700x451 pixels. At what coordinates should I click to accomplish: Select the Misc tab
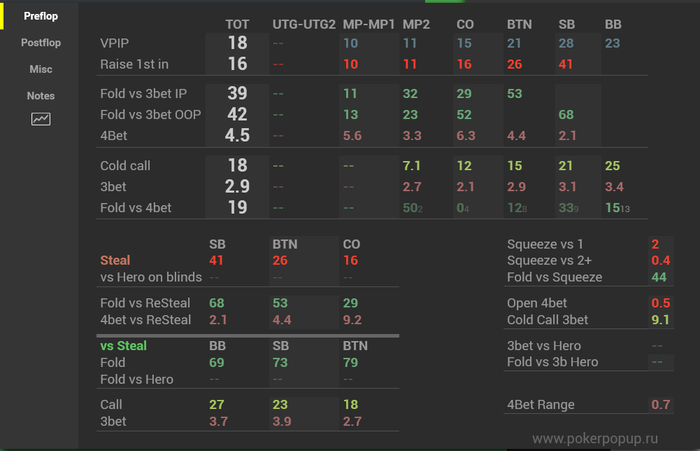41,69
